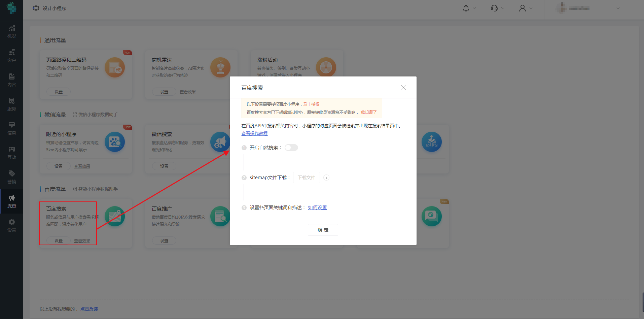Open the 查看操作教程 tutorial link
The height and width of the screenshot is (319, 644).
(x=254, y=134)
